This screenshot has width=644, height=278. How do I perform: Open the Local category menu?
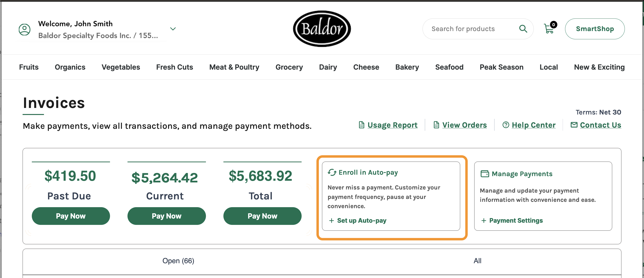point(549,67)
